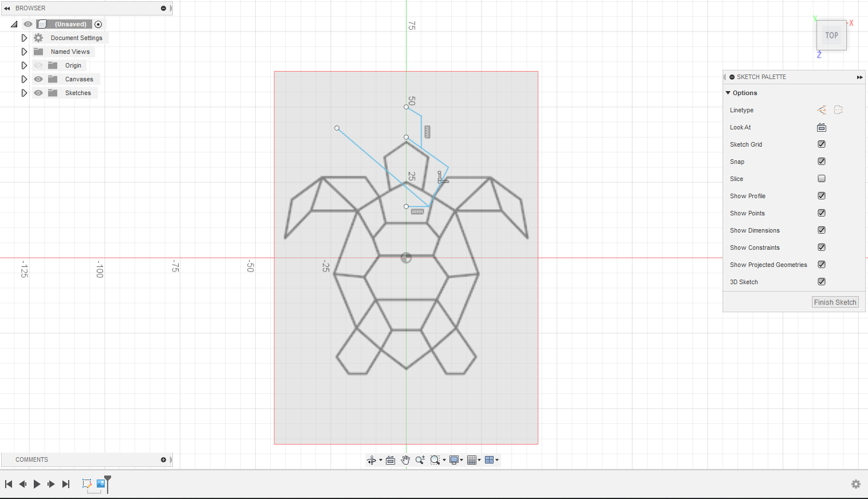Disable the Show Points checkbox

(x=822, y=213)
